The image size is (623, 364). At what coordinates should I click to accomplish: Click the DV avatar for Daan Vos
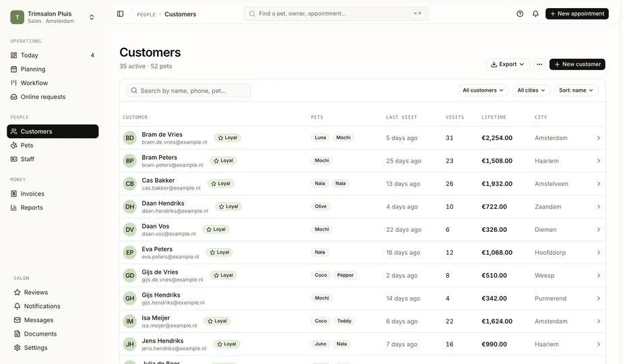129,230
